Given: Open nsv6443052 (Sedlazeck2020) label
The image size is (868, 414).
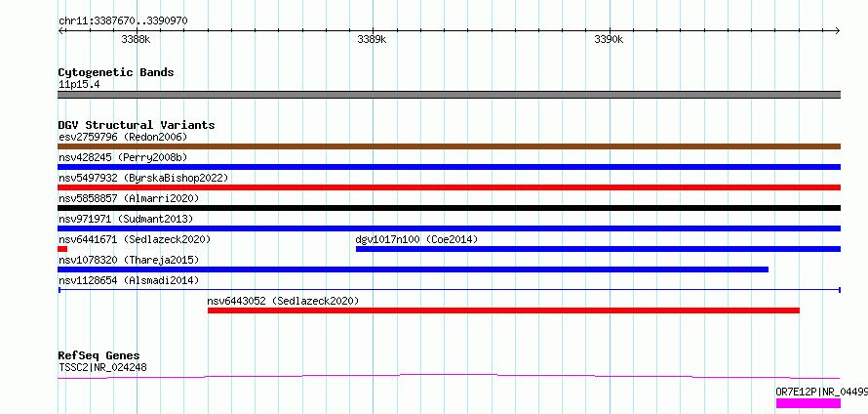Looking at the screenshot, I should [284, 301].
